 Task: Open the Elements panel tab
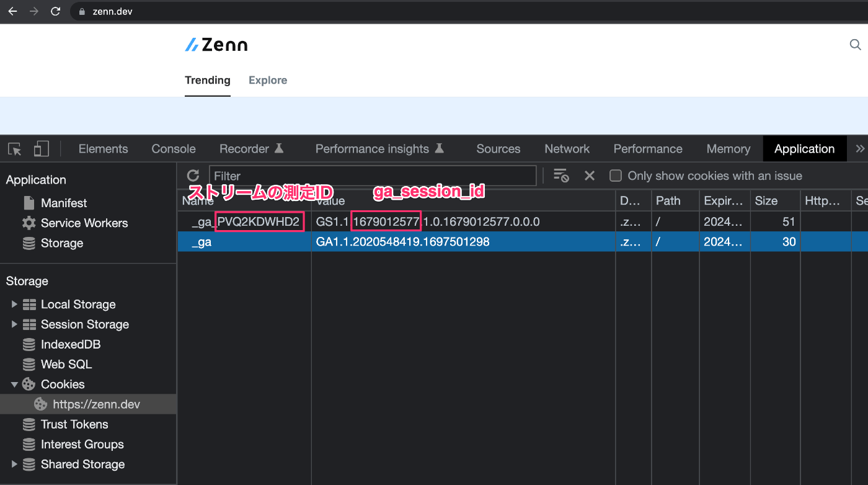103,149
